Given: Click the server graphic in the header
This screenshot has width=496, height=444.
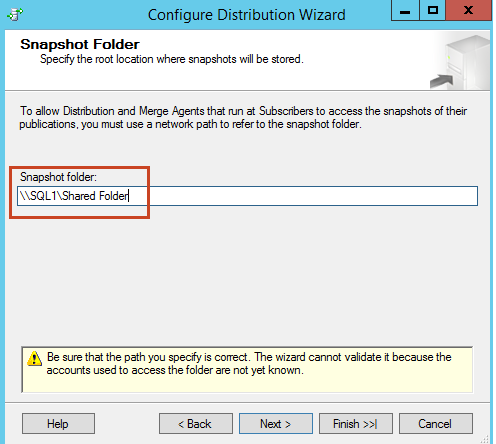Looking at the screenshot, I should [460, 61].
